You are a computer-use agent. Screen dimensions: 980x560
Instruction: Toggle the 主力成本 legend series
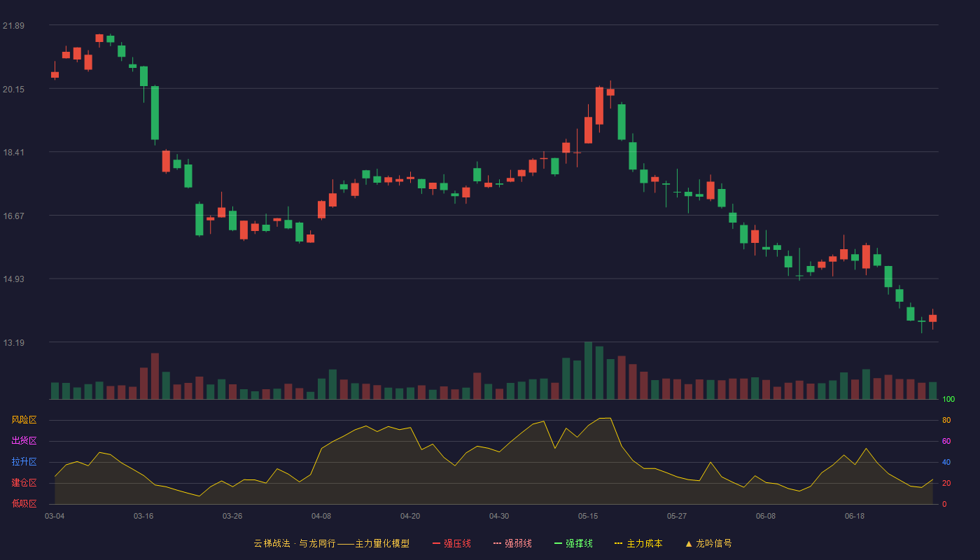(638, 543)
